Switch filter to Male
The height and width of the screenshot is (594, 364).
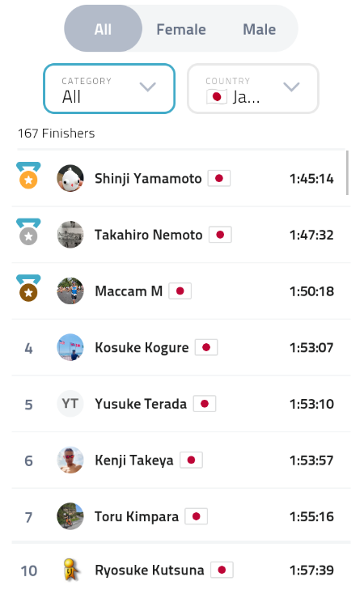260,29
